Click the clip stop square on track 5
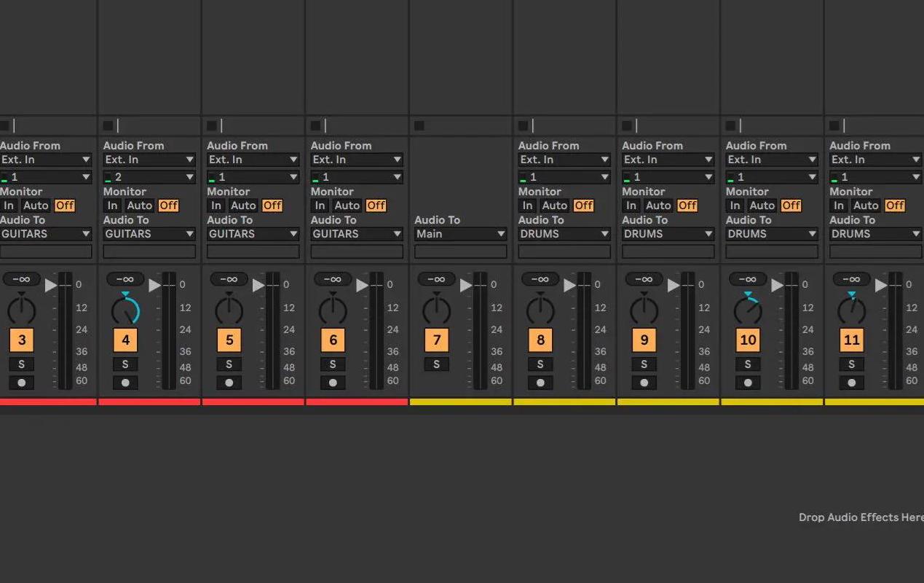 point(212,125)
